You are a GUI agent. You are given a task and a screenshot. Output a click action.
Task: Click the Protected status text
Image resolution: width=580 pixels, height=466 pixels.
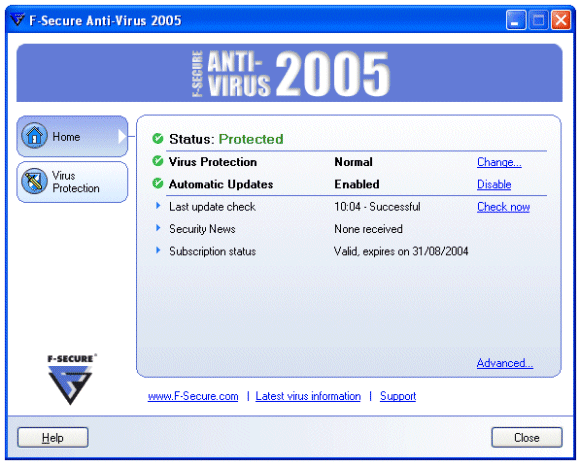click(x=251, y=139)
